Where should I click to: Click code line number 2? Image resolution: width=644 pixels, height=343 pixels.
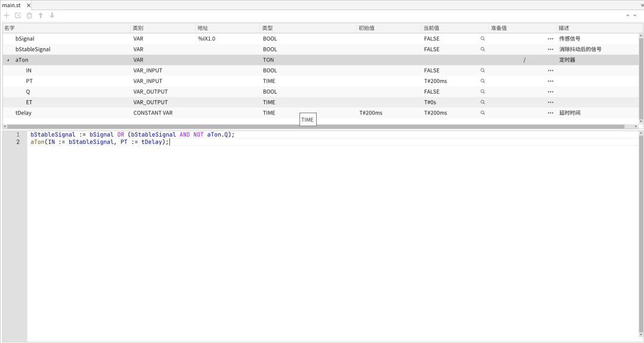[18, 142]
